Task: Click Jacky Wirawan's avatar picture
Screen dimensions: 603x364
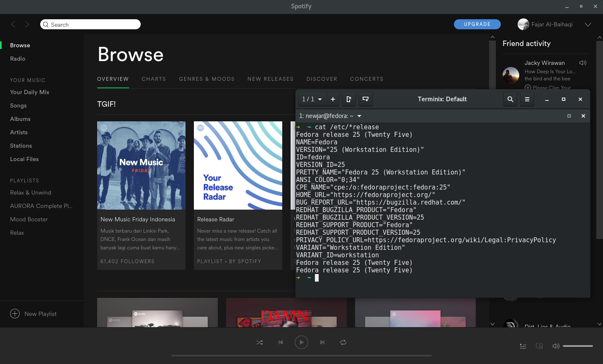Action: [x=511, y=75]
